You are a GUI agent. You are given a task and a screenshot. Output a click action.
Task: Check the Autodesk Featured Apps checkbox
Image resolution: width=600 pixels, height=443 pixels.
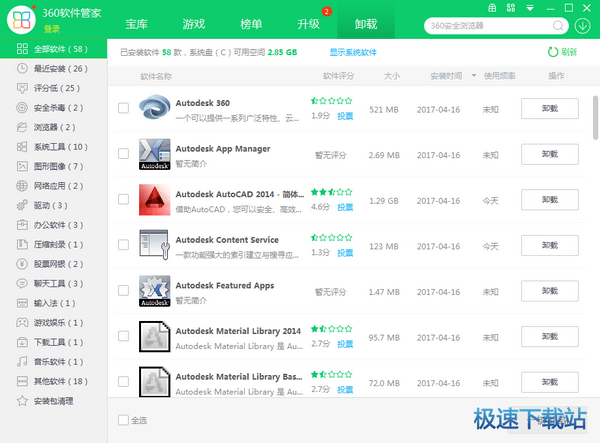tap(123, 290)
